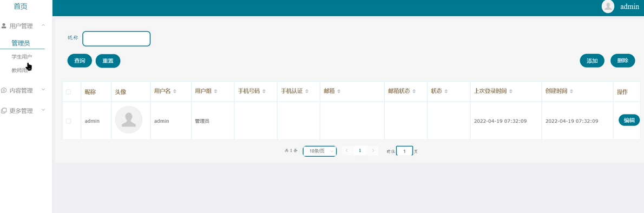Sort by 上次登录时间 column arrows
The height and width of the screenshot is (213, 644).
510,91
